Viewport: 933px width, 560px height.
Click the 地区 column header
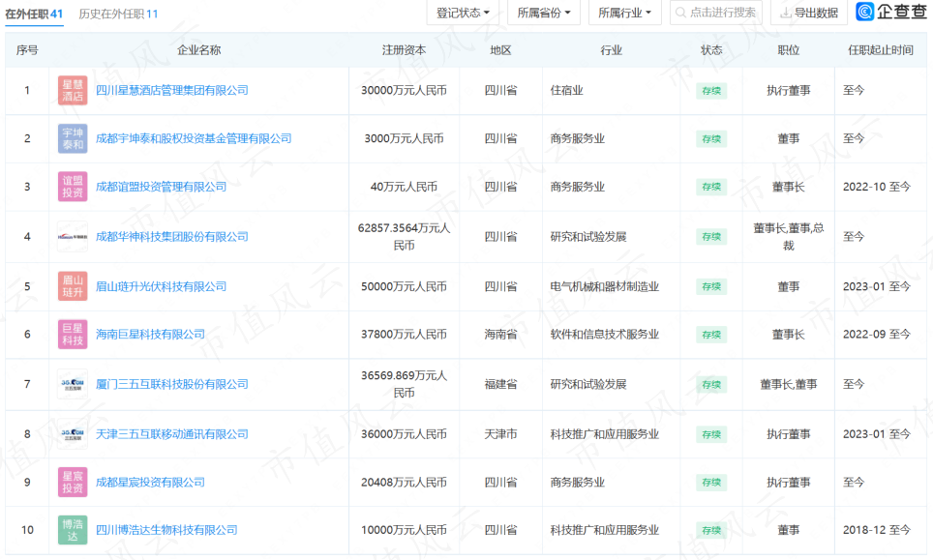pos(500,50)
